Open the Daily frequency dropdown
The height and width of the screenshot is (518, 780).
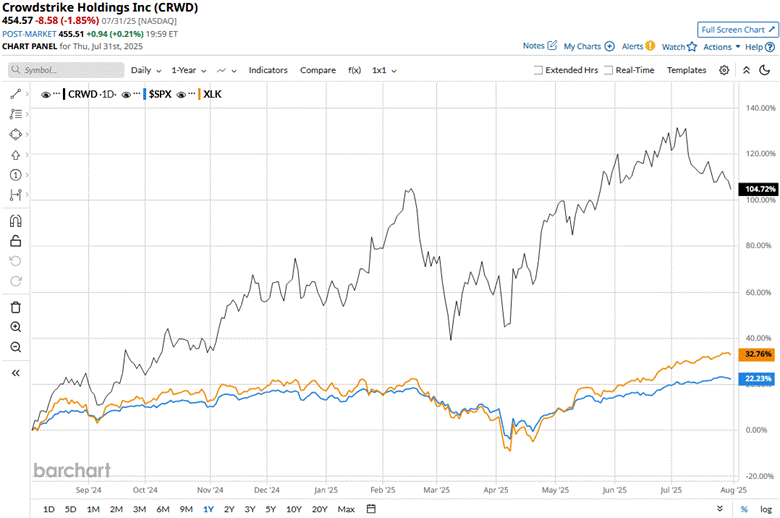(x=146, y=70)
